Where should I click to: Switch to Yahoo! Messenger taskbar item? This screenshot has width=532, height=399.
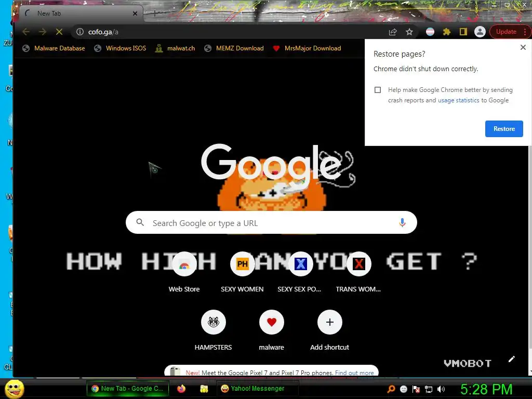pyautogui.click(x=257, y=389)
